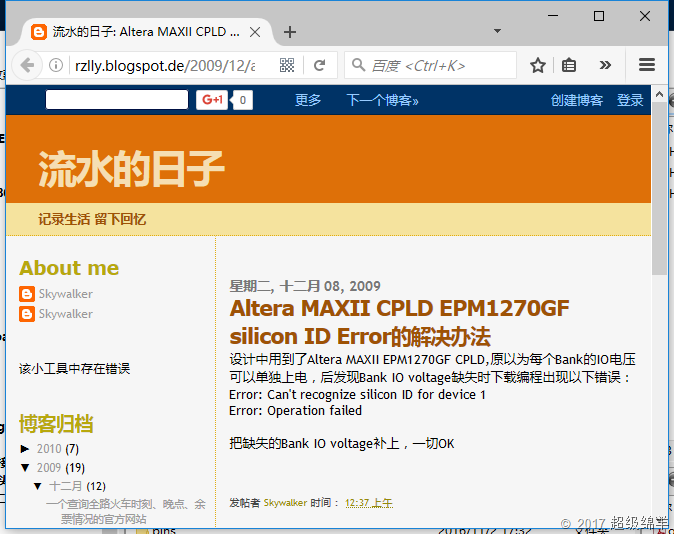
Task: Open the 更多 menu in Blogger navbar
Action: pos(308,100)
